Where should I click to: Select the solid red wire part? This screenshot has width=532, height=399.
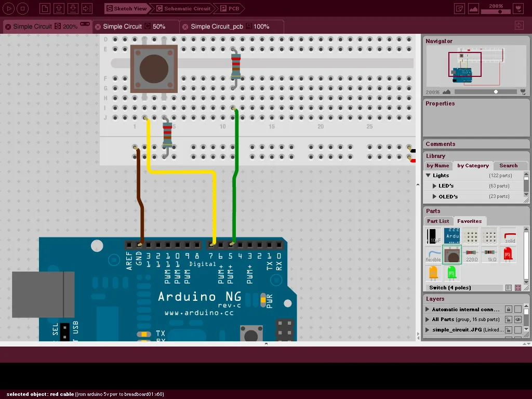508,236
